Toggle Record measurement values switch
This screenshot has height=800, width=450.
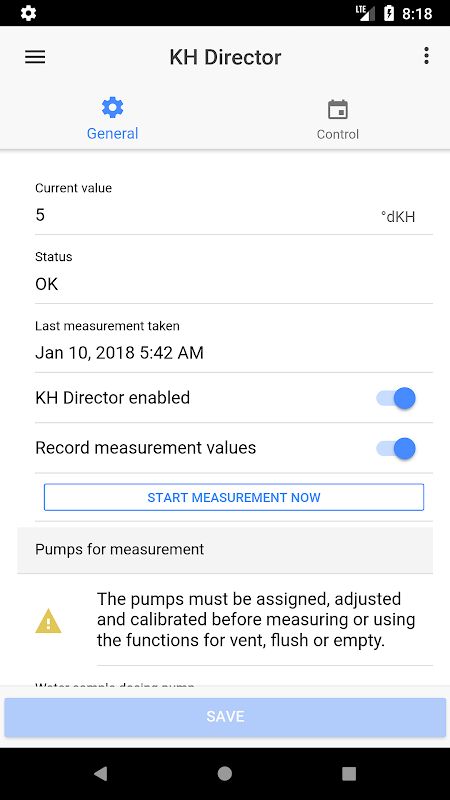point(396,448)
